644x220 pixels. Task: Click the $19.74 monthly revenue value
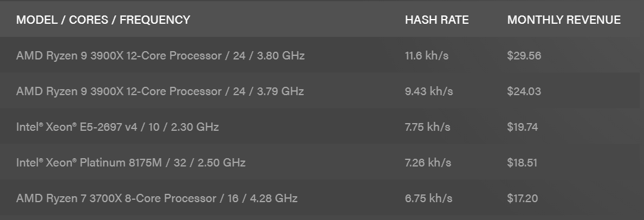click(523, 127)
